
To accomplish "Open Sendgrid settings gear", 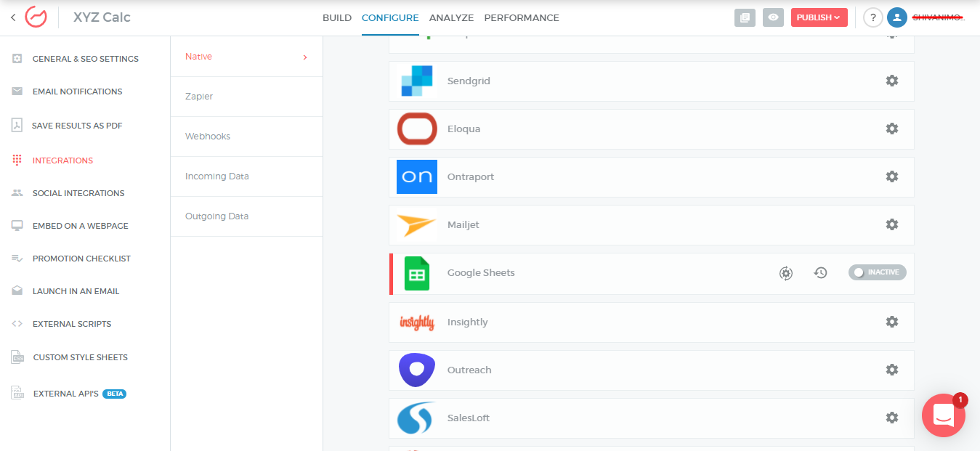I will pyautogui.click(x=892, y=81).
